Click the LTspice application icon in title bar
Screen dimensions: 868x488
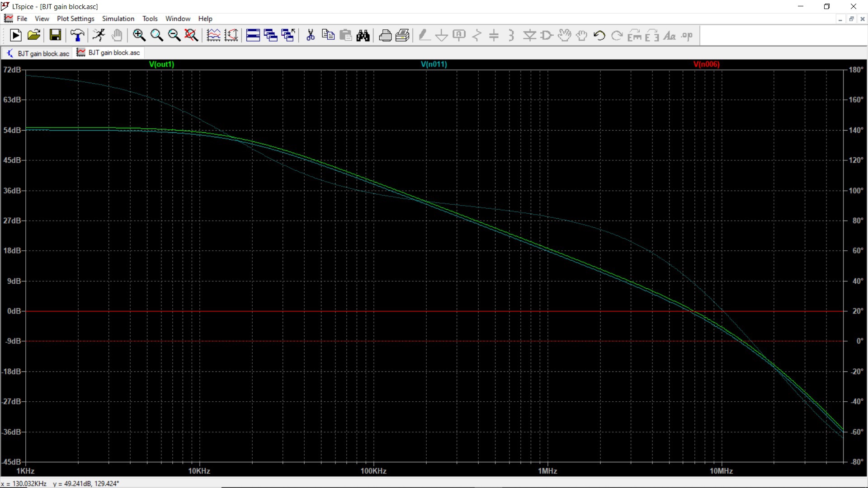tap(5, 6)
